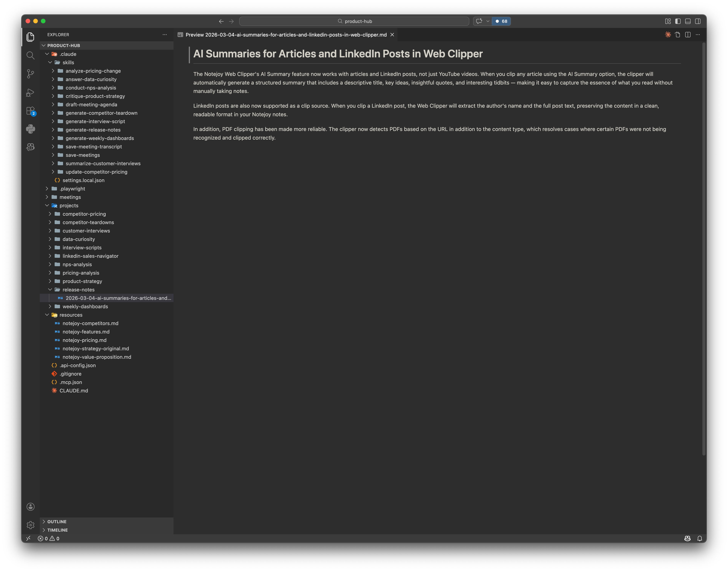The image size is (728, 571).
Task: Click the Claude Code icon in editor toolbar
Action: tap(668, 35)
